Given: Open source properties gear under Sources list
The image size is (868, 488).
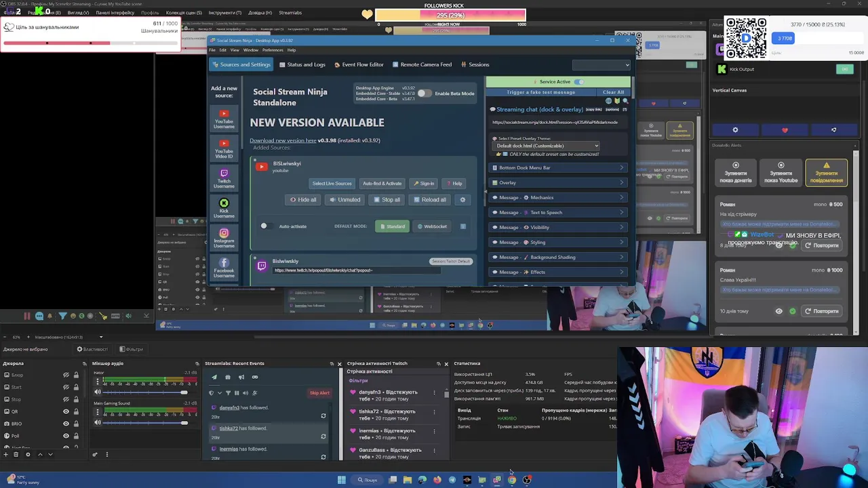Looking at the screenshot, I should point(28,454).
